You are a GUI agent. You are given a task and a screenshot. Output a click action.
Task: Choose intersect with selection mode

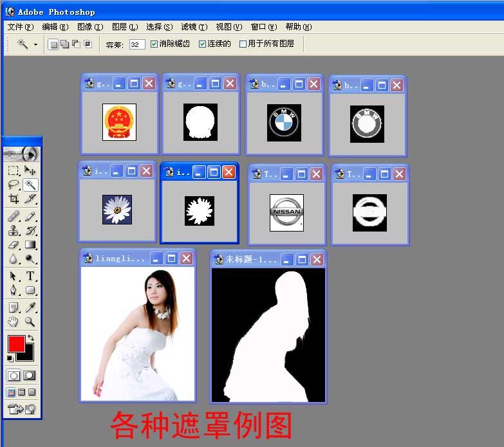pos(88,44)
